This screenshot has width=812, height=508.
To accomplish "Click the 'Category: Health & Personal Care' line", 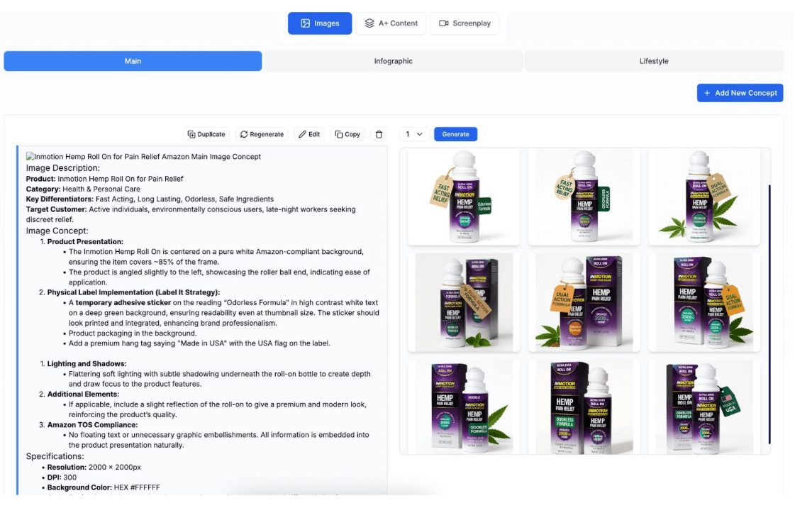I will 83,189.
